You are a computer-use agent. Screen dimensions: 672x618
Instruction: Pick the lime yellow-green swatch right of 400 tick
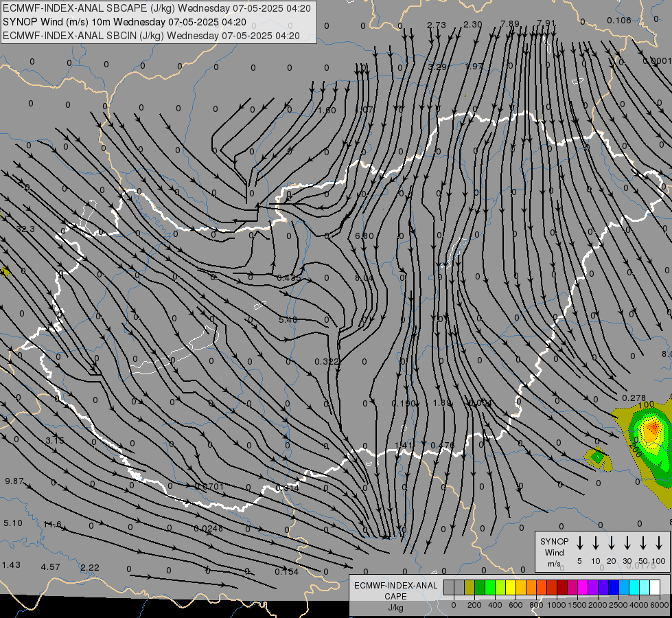[500, 587]
